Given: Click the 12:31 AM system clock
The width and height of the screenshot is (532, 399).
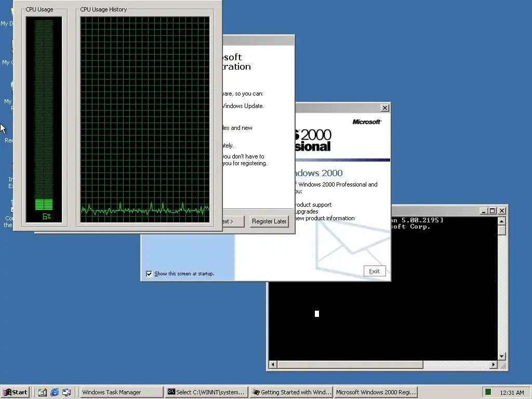Looking at the screenshot, I should (x=512, y=393).
